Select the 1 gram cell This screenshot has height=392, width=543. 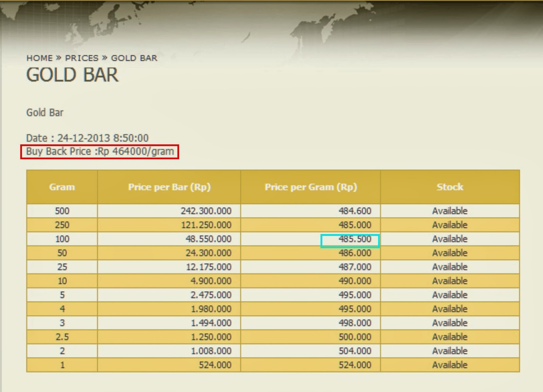click(x=62, y=365)
